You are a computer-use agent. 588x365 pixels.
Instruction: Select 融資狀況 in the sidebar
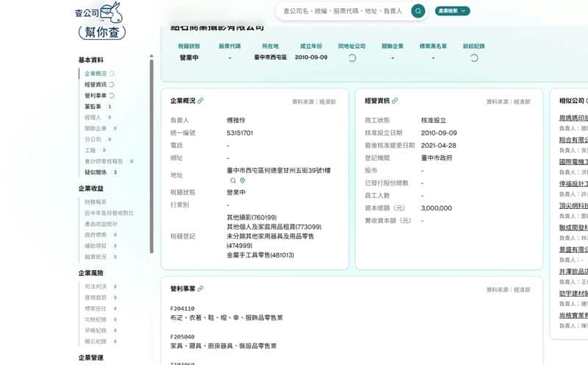click(96, 257)
